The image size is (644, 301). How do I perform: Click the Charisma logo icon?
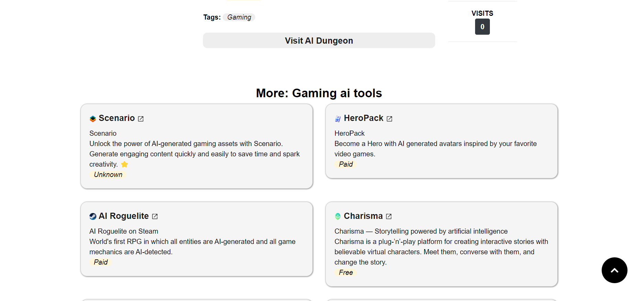point(338,216)
